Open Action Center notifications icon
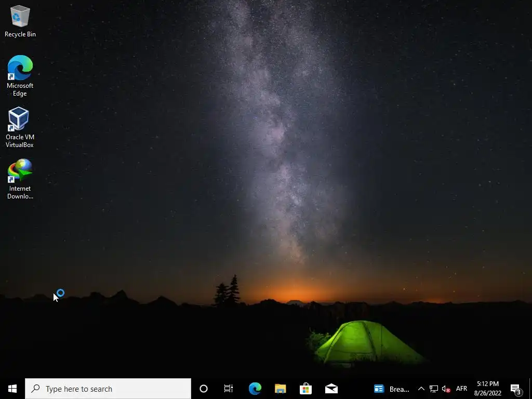The width and height of the screenshot is (532, 399). coord(516,389)
